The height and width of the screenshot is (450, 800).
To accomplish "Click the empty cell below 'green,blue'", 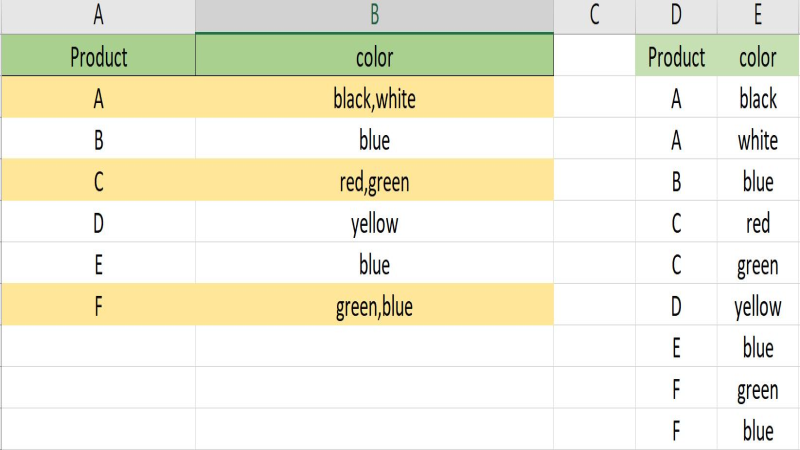I will pos(374,346).
